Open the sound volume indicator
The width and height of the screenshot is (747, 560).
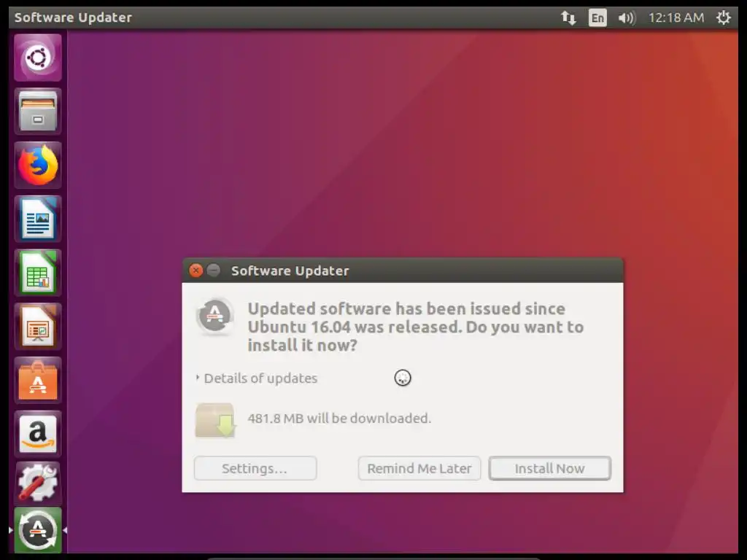click(627, 18)
